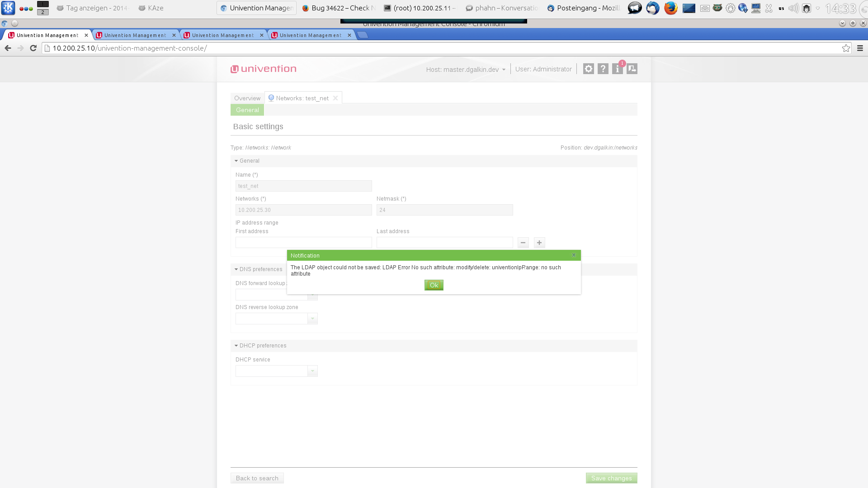Close the Notification dialog with X
Screen dimensions: 868x488
[x=574, y=255]
